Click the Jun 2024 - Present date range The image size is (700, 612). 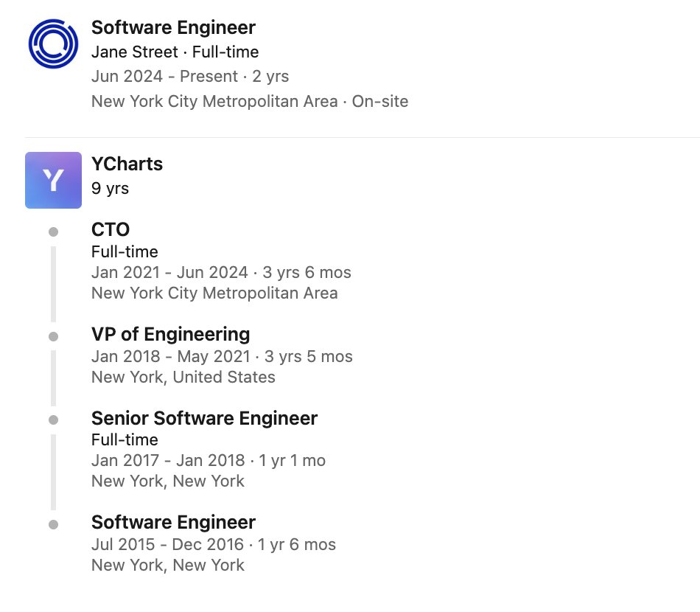coord(164,77)
